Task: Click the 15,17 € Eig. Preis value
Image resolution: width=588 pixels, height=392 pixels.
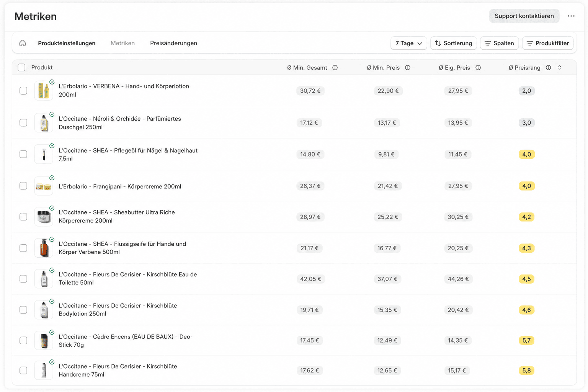Action: click(x=457, y=371)
